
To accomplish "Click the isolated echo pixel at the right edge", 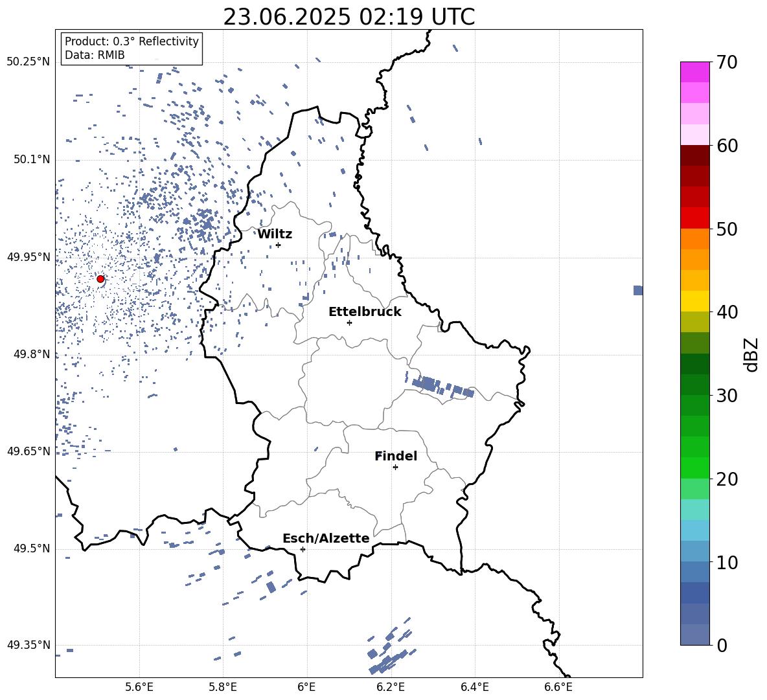I will pos(638,290).
